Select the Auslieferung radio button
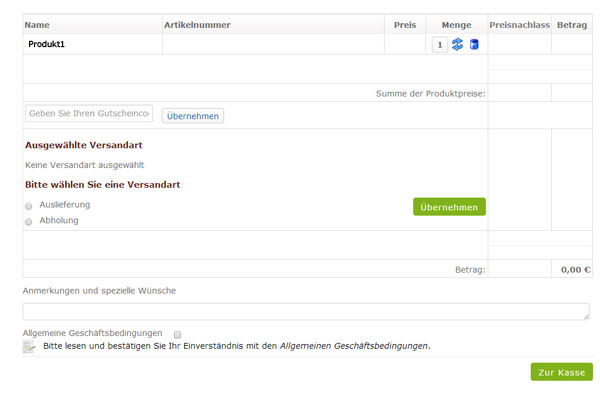This screenshot has width=600, height=397. click(x=29, y=206)
